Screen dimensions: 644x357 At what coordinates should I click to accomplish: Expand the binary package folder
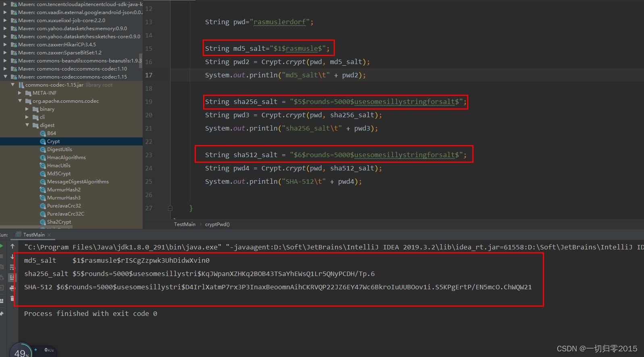point(27,109)
